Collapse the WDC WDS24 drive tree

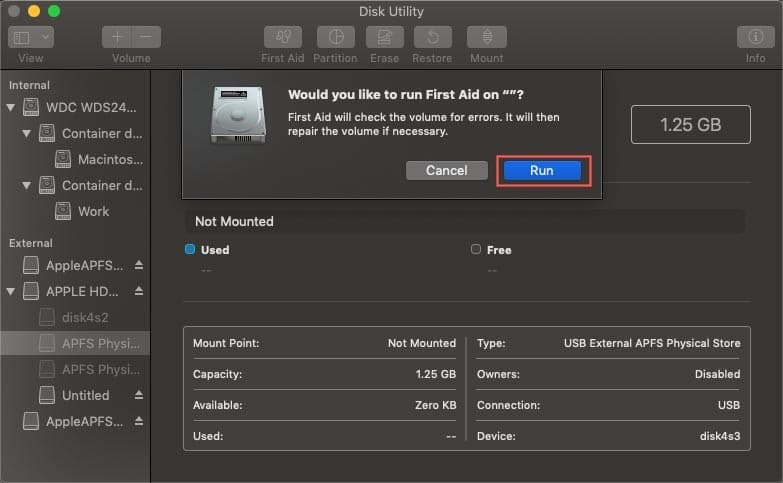tap(11, 107)
